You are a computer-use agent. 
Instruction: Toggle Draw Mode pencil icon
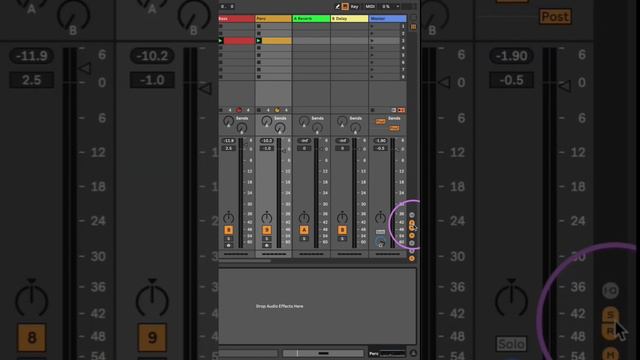(338, 7)
